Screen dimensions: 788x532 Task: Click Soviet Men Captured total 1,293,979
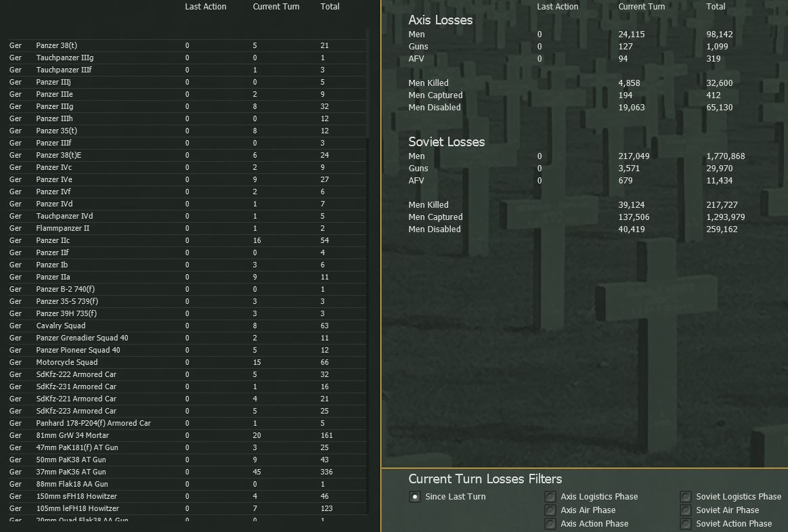pos(725,217)
